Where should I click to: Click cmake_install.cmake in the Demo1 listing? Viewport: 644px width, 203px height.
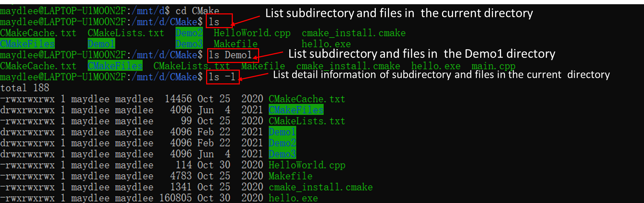click(348, 66)
